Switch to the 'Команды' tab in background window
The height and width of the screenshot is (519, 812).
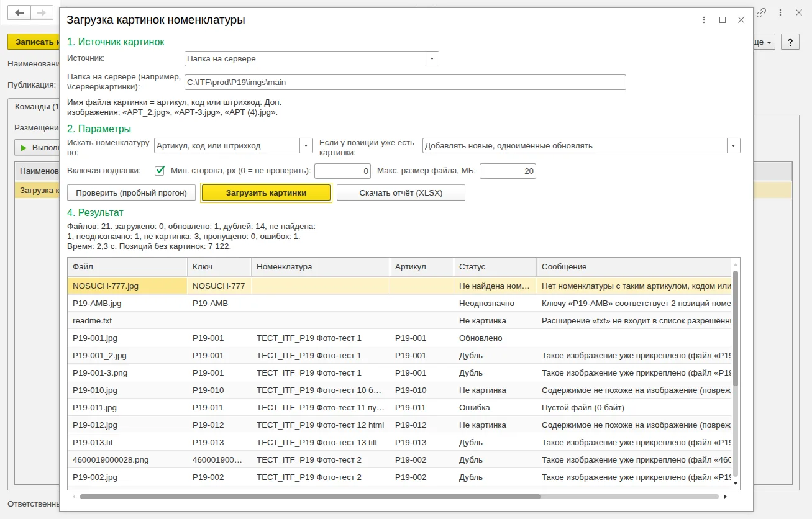click(36, 106)
